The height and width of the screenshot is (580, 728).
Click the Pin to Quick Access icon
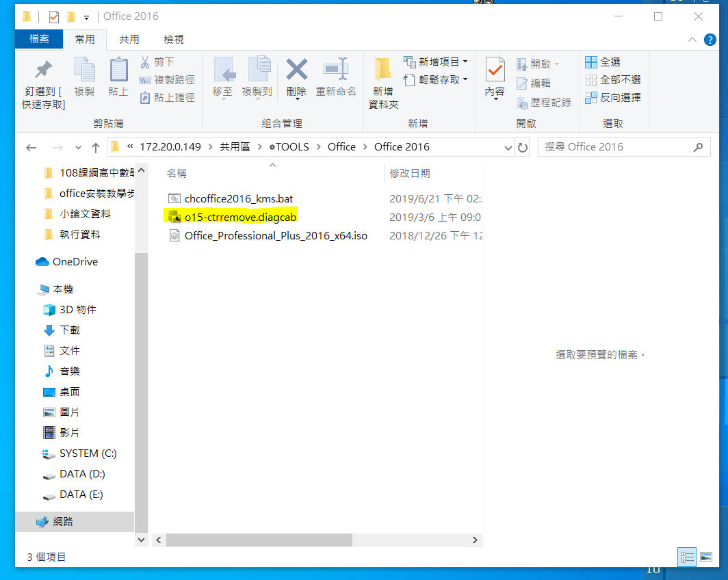pos(43,70)
